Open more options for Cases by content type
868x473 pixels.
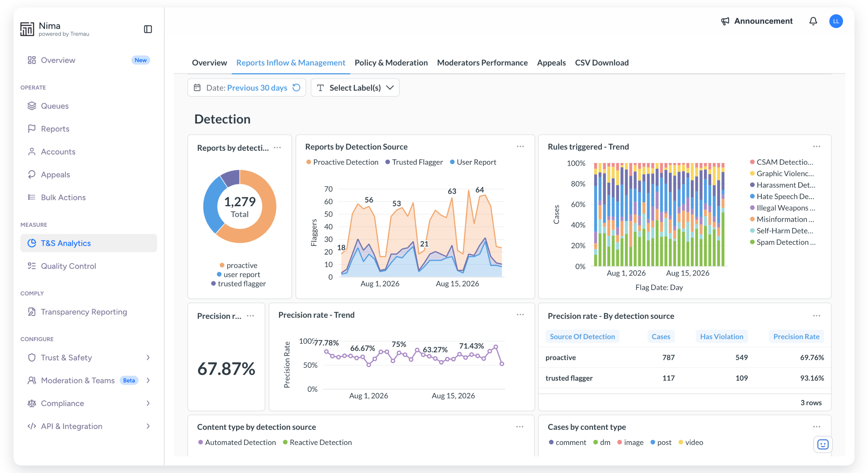[816, 427]
